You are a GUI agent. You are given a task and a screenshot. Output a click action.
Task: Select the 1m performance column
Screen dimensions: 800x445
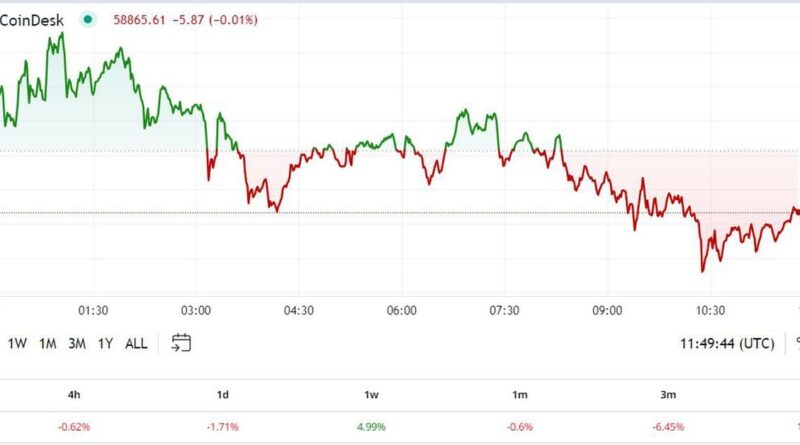pos(521,395)
